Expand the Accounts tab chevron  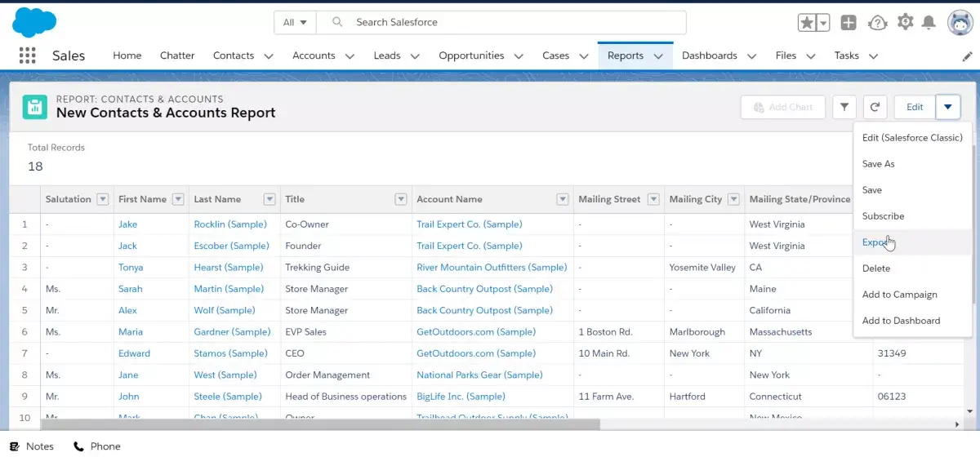click(x=350, y=56)
